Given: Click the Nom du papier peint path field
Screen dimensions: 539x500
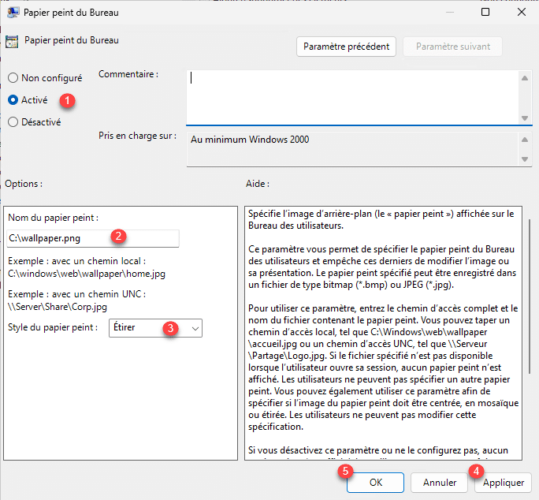Looking at the screenshot, I should point(93,238).
